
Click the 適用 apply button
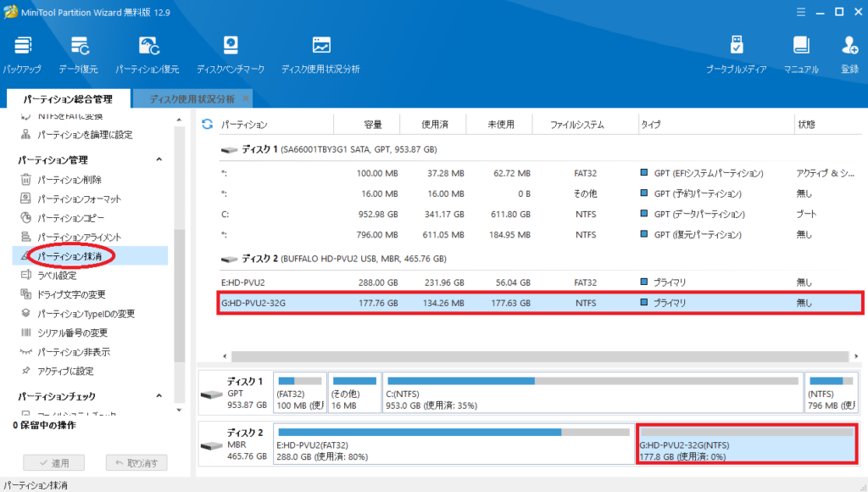pos(54,462)
